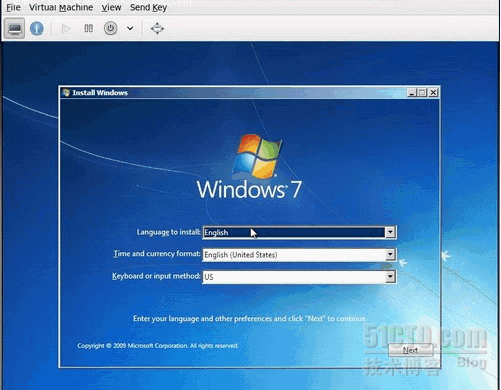This screenshot has height=390, width=501.
Task: Open virtual hardware details info icon
Action: point(37,28)
